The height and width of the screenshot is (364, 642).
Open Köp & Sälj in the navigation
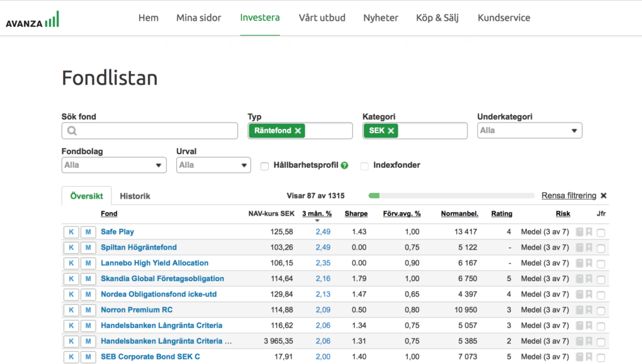(437, 18)
